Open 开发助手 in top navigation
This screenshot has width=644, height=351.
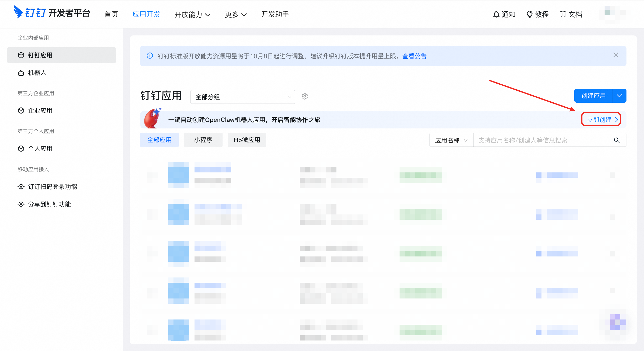[275, 14]
